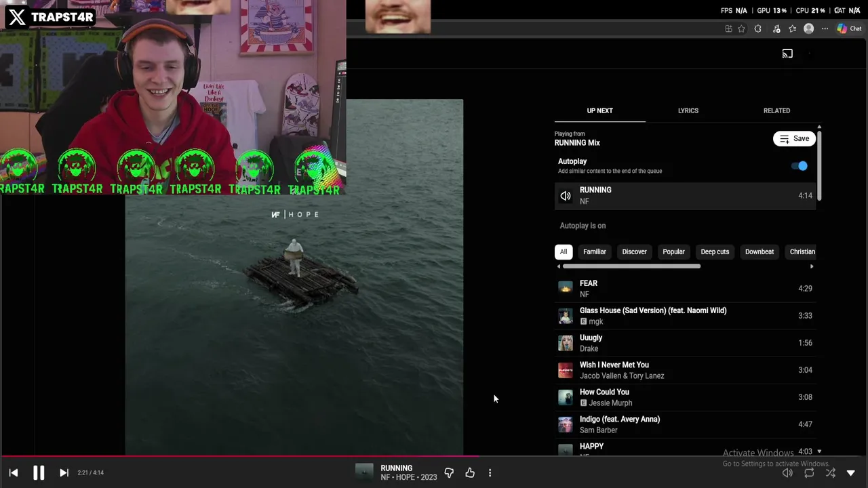Skip to the previous track

click(x=14, y=473)
